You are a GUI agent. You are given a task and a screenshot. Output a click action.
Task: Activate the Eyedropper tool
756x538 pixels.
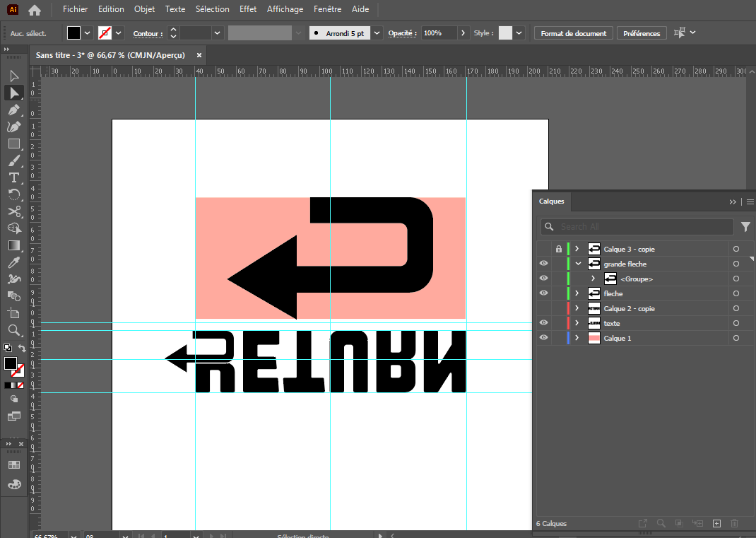pos(14,262)
